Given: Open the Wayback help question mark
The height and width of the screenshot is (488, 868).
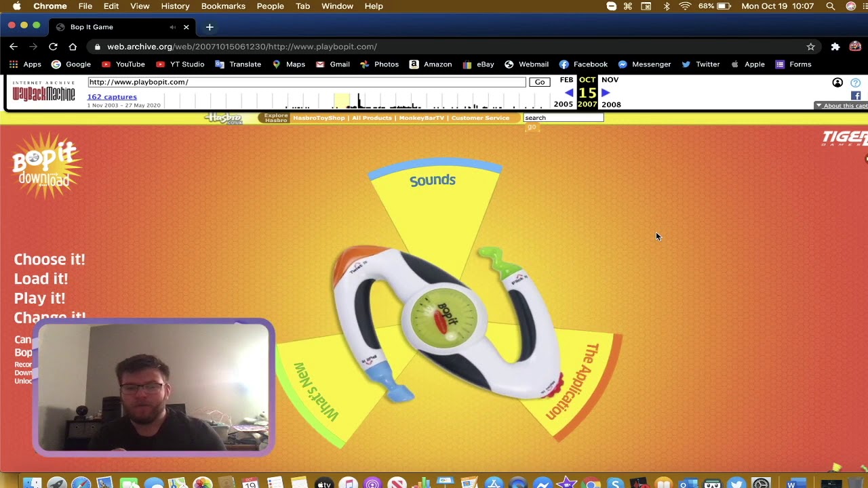Looking at the screenshot, I should [855, 83].
